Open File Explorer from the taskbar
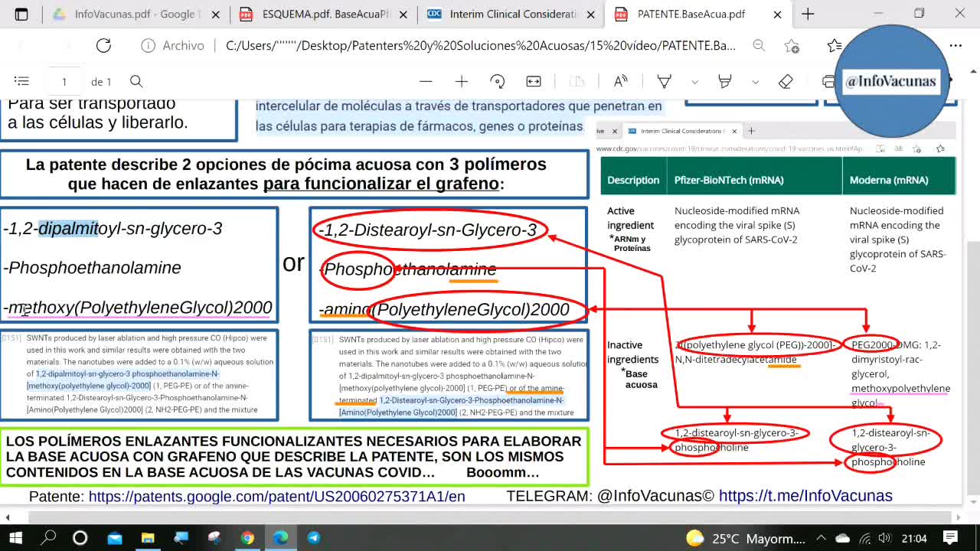This screenshot has height=551, width=980. [x=148, y=538]
